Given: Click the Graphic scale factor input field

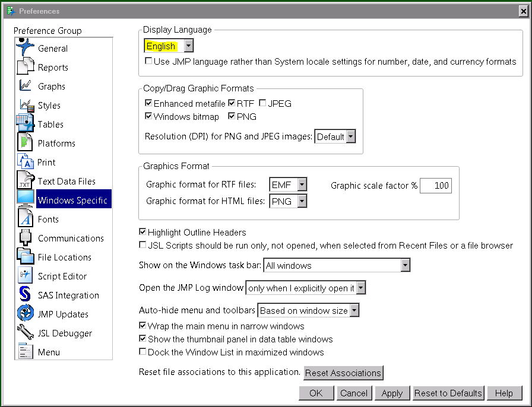Looking at the screenshot, I should click(436, 186).
